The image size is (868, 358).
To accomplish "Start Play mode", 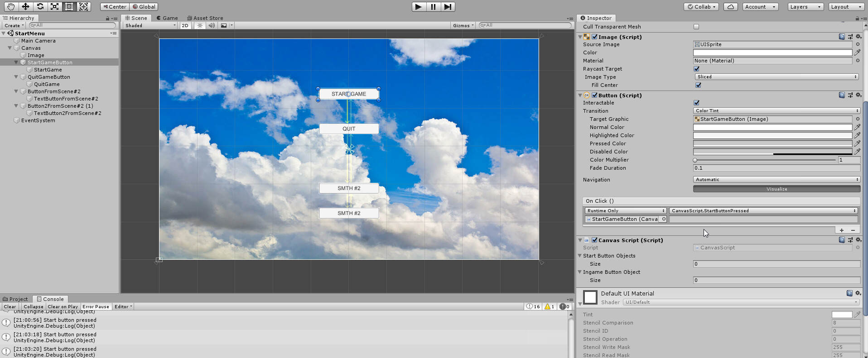I will coord(419,7).
